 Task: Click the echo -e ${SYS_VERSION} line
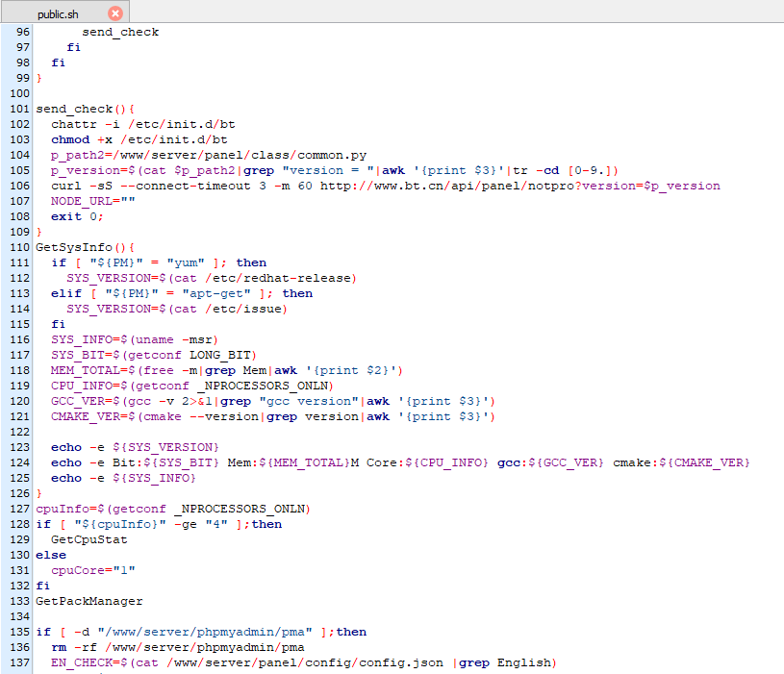135,448
